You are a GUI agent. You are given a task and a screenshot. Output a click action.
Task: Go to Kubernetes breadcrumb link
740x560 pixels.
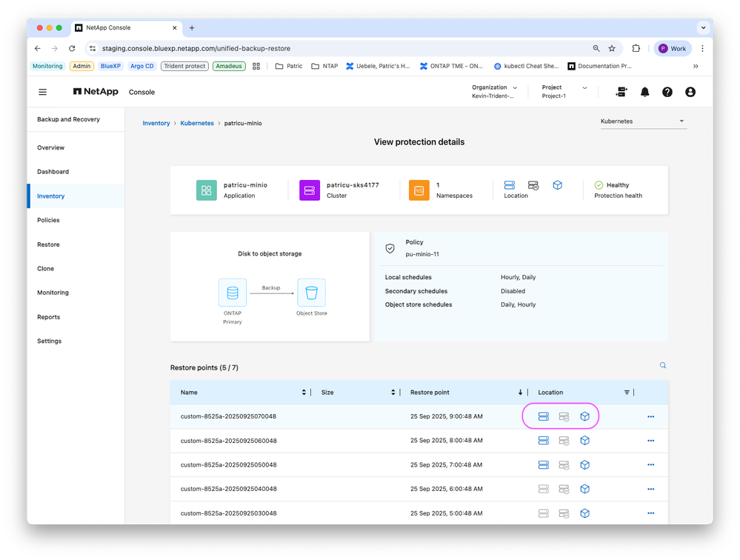pyautogui.click(x=197, y=123)
